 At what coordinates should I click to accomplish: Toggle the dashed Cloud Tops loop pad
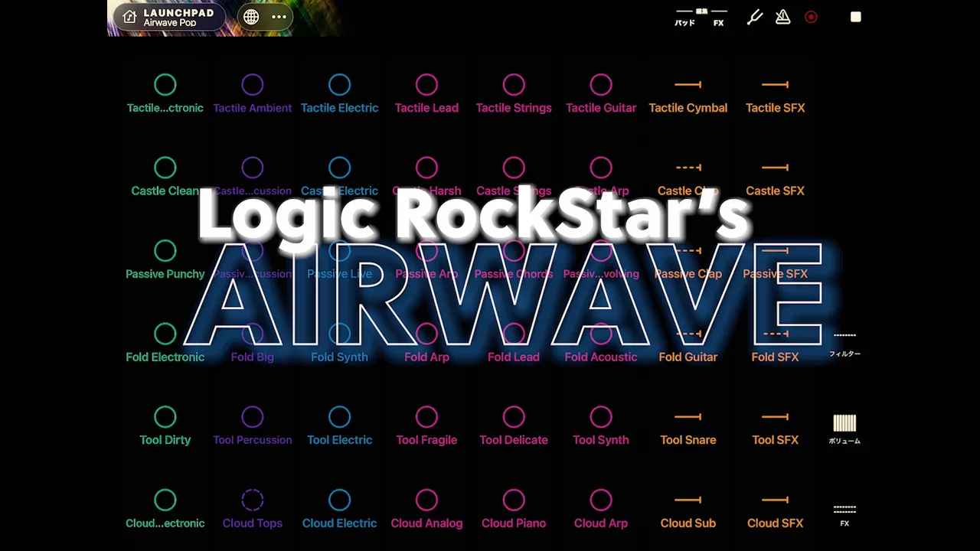click(253, 510)
